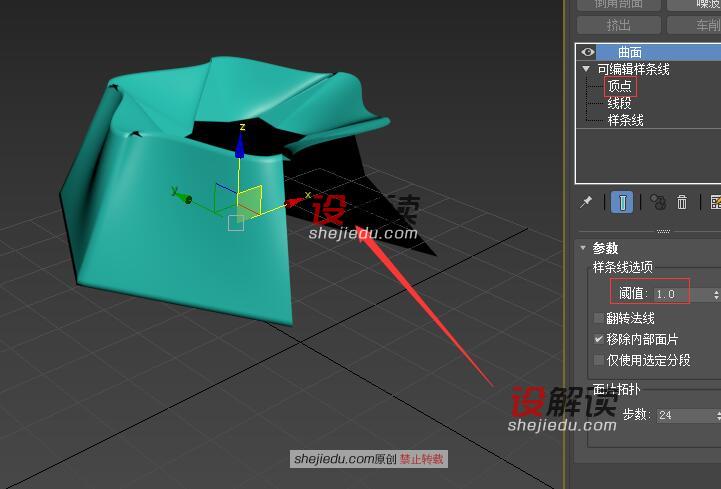Click the green Y axis gizmo handle

pos(183,197)
